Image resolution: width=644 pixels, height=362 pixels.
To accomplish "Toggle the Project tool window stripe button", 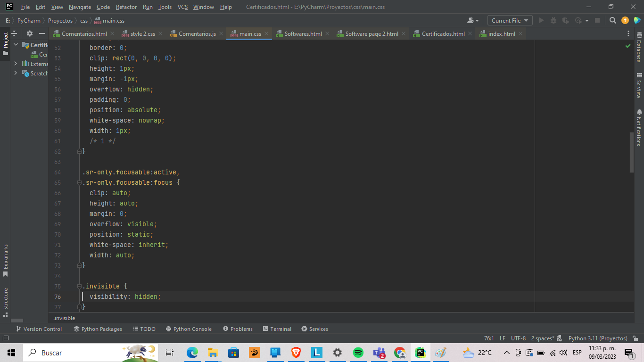I will 6,43.
